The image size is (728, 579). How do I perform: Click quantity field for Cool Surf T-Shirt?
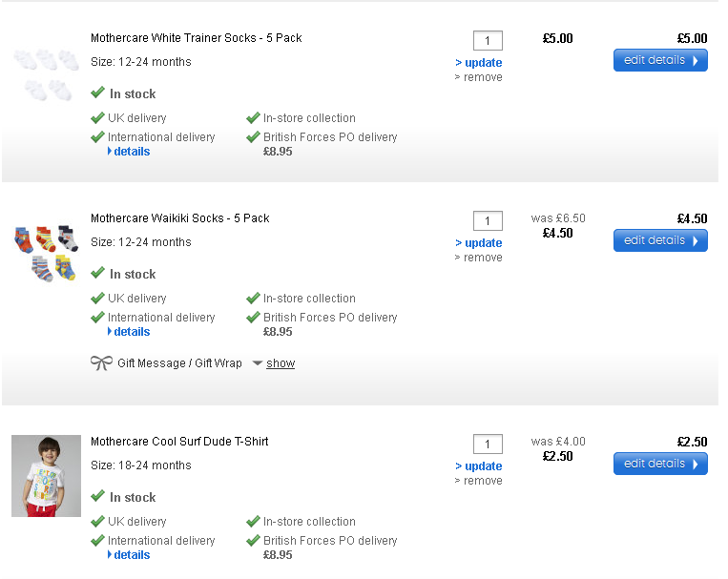tap(488, 445)
